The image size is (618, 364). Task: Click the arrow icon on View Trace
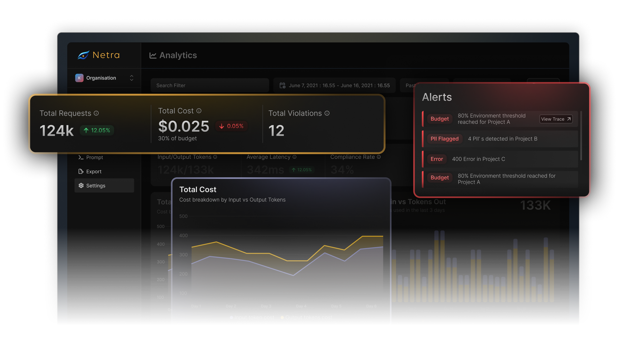(x=569, y=119)
